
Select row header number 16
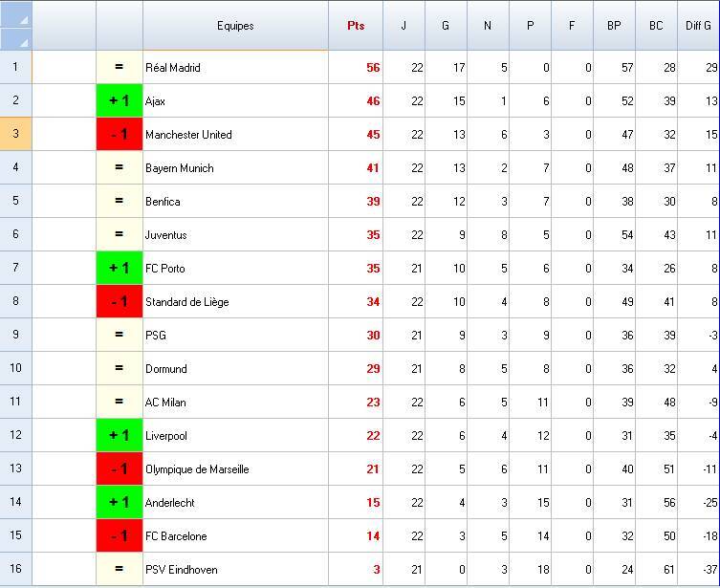pyautogui.click(x=15, y=569)
